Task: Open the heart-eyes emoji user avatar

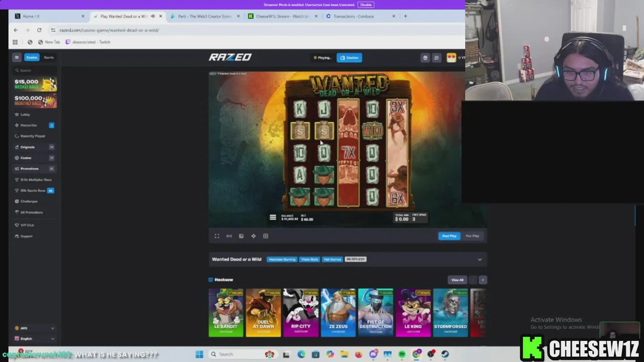Action: click(451, 58)
